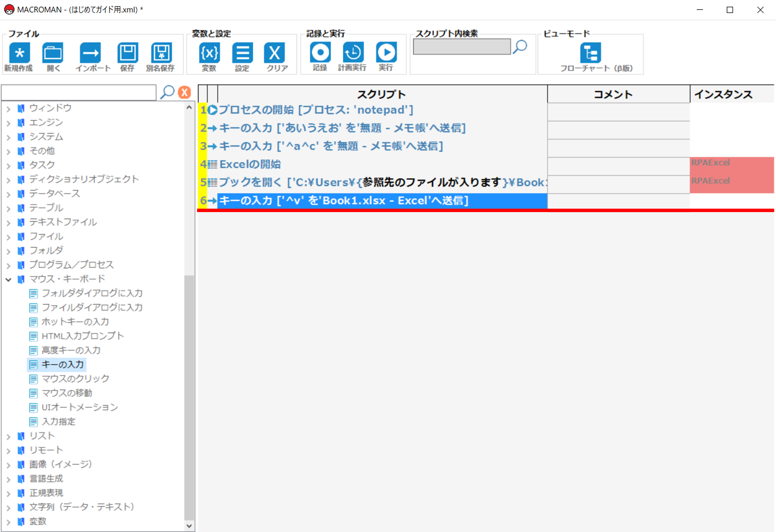Click the command tree search box

pyautogui.click(x=79, y=93)
